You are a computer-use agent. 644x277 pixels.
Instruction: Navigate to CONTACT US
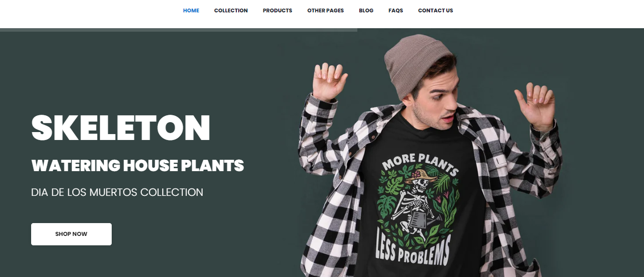pyautogui.click(x=435, y=10)
